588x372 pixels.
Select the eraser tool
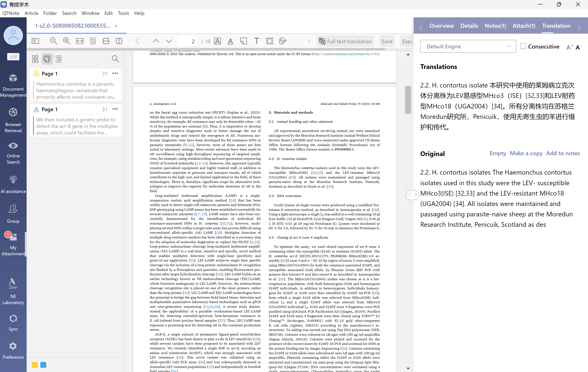click(x=283, y=41)
